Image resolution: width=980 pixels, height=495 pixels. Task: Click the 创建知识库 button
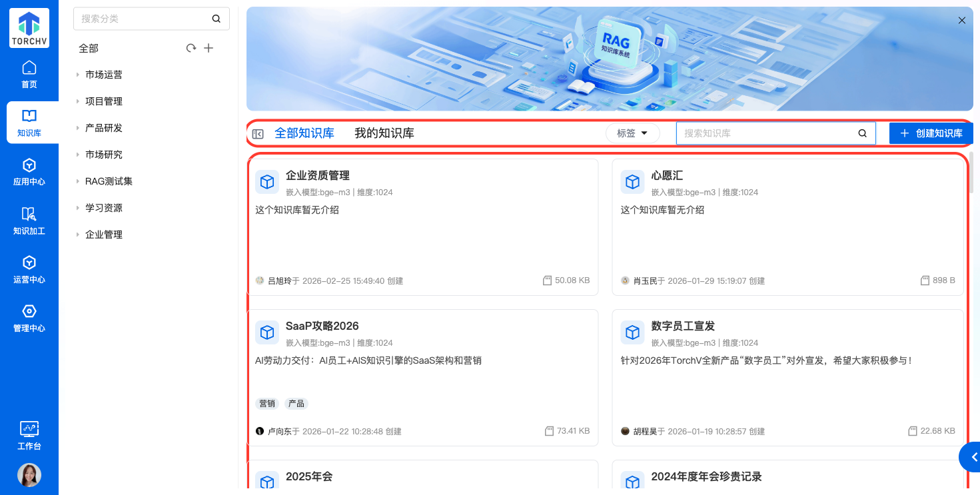click(x=931, y=133)
